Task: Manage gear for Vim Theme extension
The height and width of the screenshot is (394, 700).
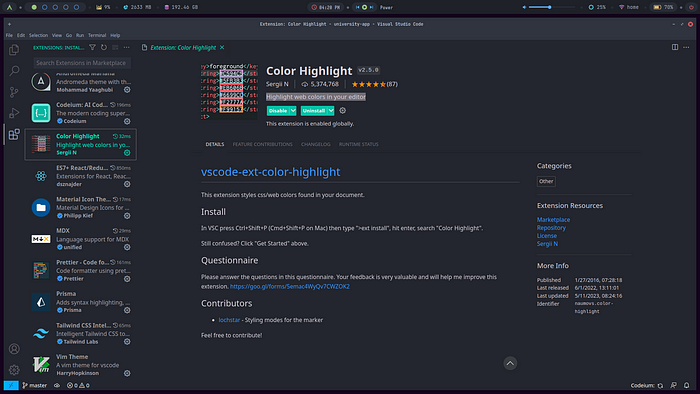Action: tap(127, 373)
